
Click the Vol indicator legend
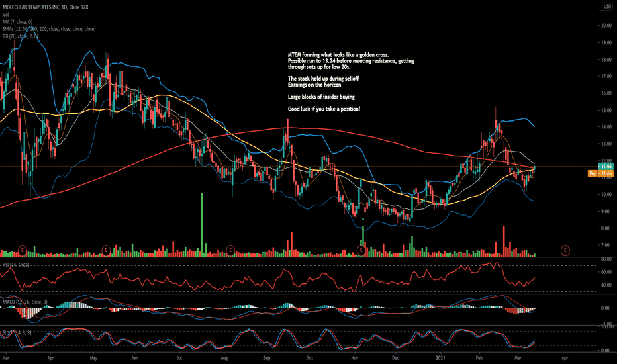(x=5, y=15)
